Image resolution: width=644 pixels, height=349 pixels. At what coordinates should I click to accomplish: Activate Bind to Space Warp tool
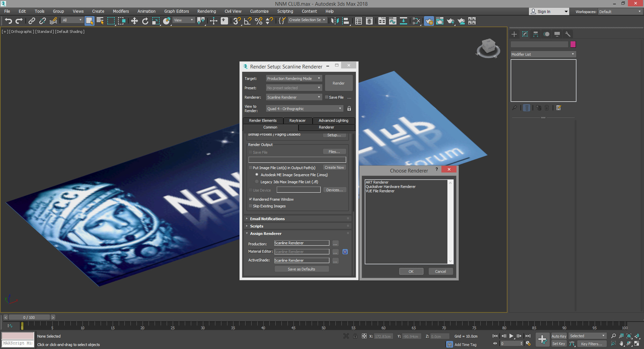point(53,21)
